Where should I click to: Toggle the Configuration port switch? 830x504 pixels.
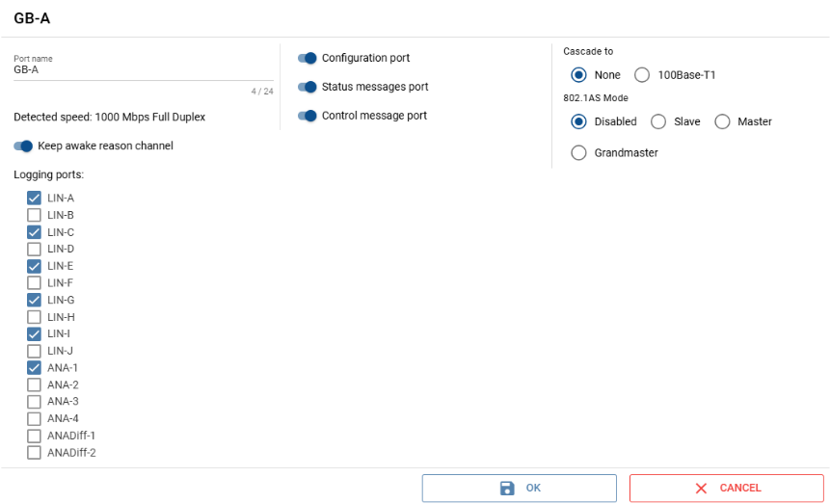[x=308, y=58]
